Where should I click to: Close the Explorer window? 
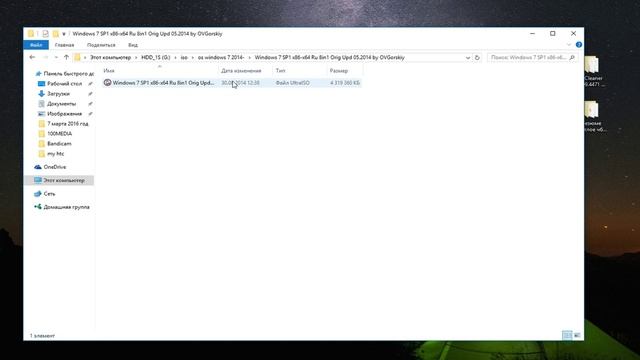click(573, 33)
